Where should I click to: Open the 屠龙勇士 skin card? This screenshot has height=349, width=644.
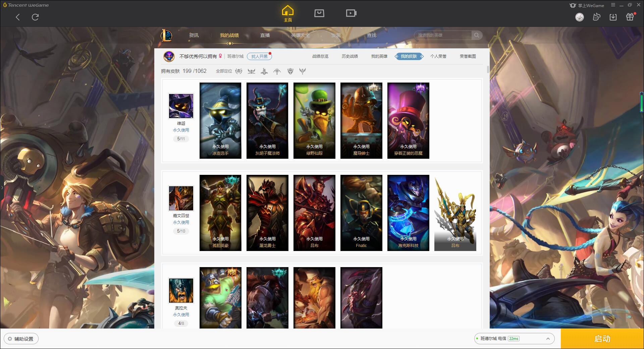(267, 213)
